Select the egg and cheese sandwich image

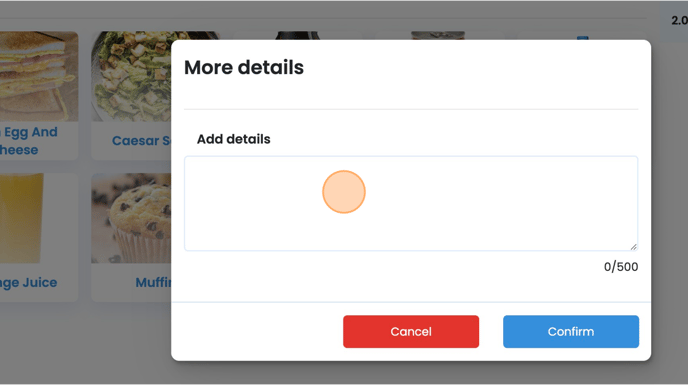point(39,76)
